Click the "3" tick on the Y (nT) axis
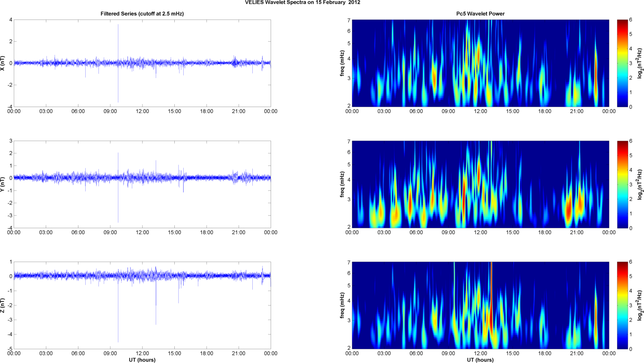644x363 pixels. [11, 141]
